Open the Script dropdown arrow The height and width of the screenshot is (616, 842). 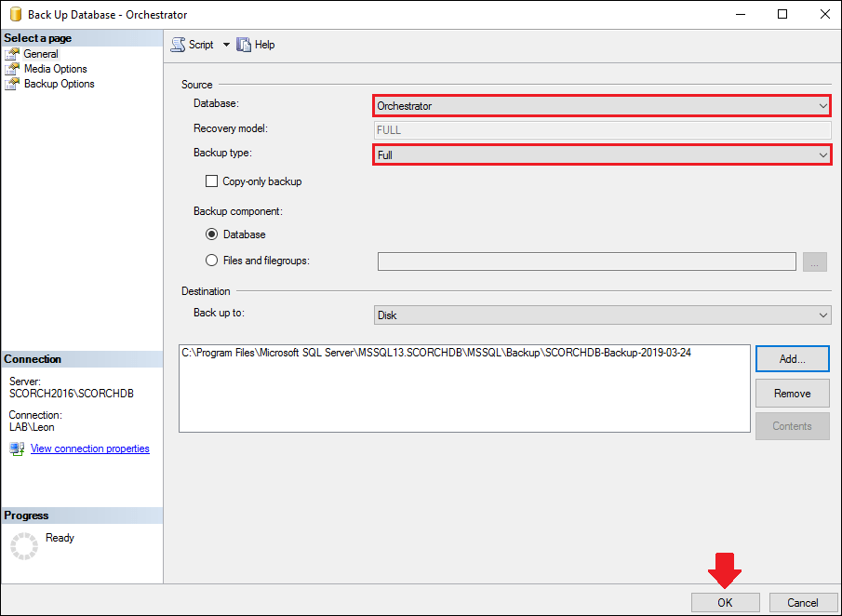click(226, 45)
